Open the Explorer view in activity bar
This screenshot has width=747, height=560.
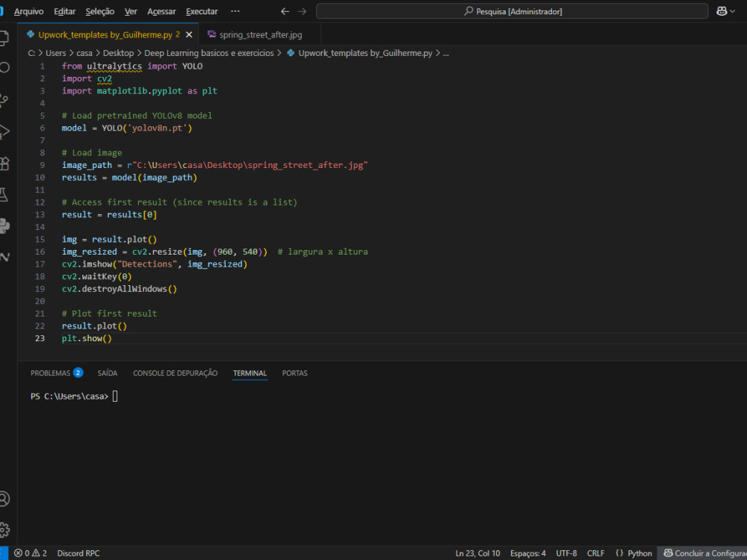tap(4, 37)
